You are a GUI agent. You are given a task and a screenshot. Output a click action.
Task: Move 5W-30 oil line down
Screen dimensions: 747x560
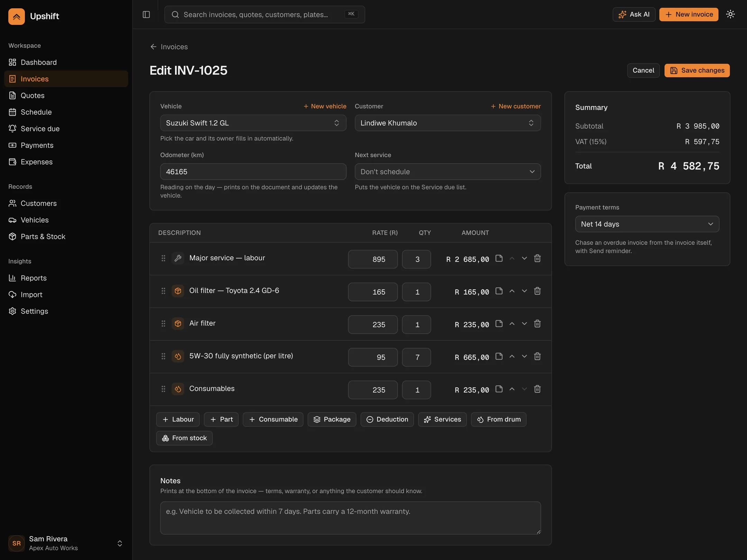coord(524,356)
